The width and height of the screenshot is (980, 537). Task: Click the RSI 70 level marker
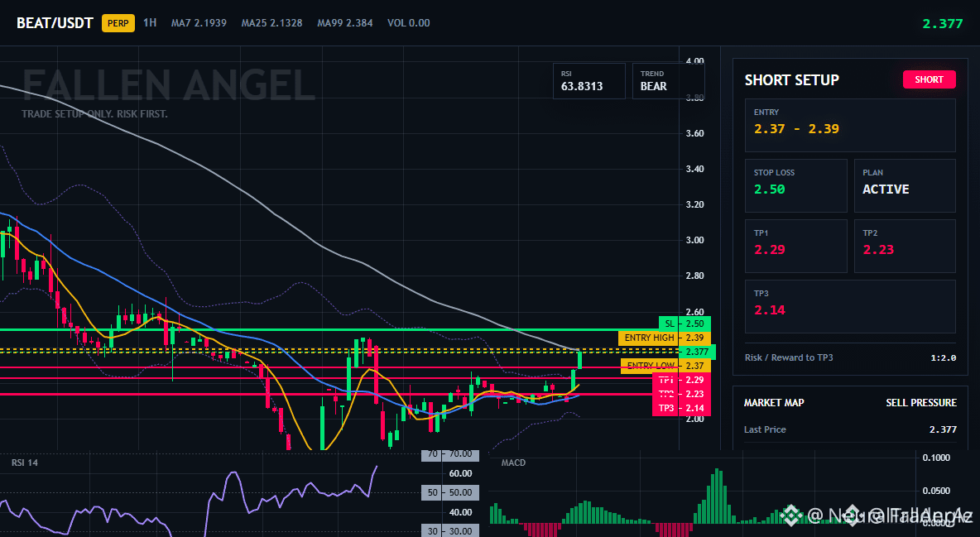(450, 454)
